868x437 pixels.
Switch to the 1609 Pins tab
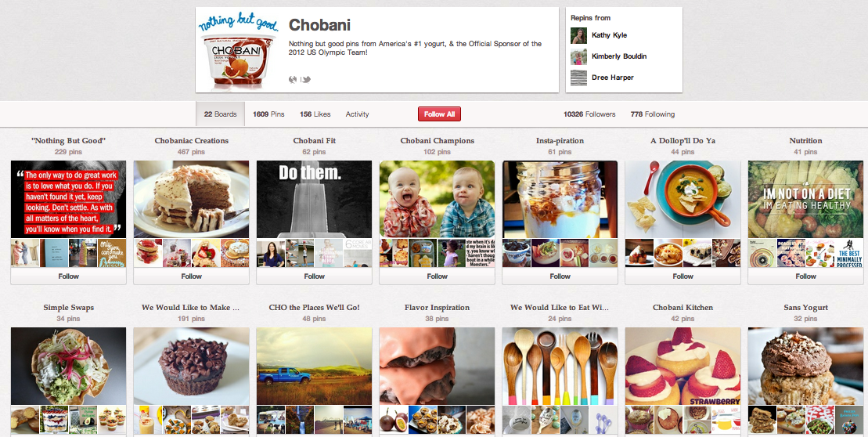click(x=268, y=114)
